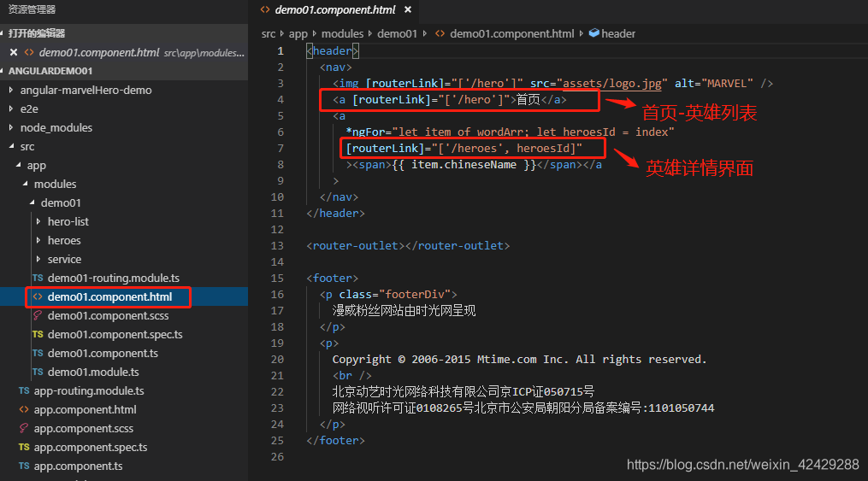
Task: Select demo01 in the breadcrumb path
Action: pyautogui.click(x=397, y=33)
